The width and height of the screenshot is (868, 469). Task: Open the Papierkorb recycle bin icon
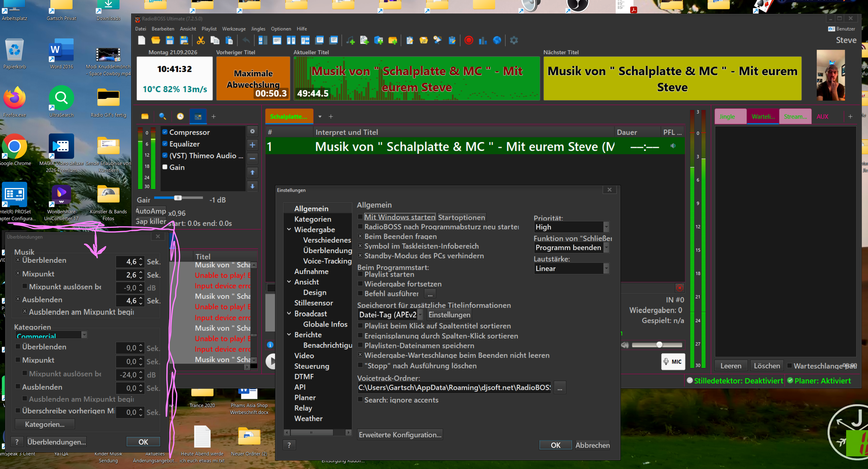15,50
